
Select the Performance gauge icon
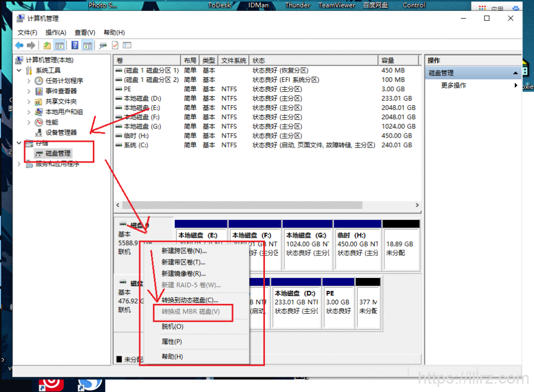(39, 122)
